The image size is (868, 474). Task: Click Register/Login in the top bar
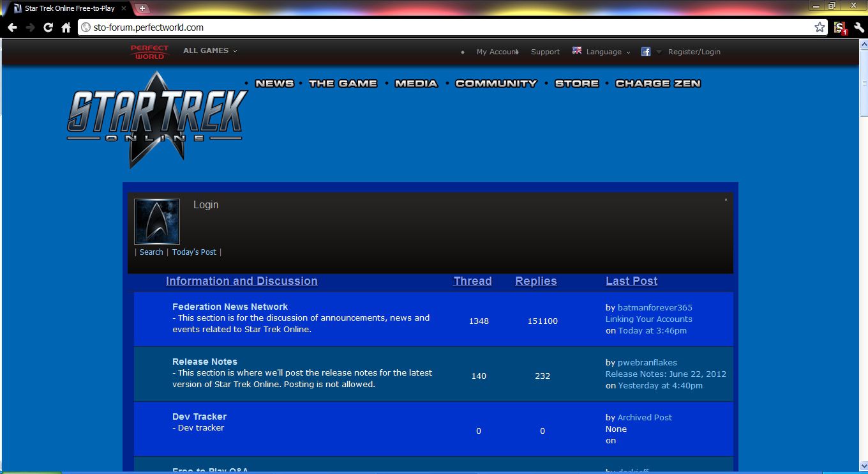point(694,52)
